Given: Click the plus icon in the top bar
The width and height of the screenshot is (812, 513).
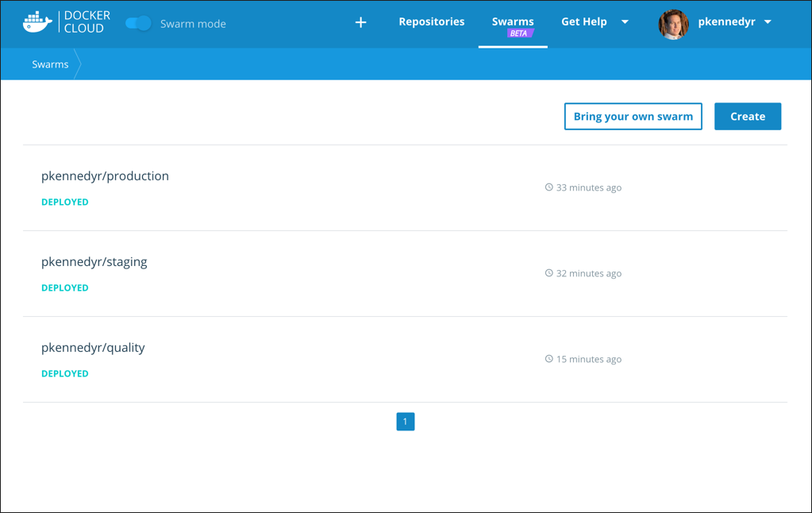Looking at the screenshot, I should 360,22.
